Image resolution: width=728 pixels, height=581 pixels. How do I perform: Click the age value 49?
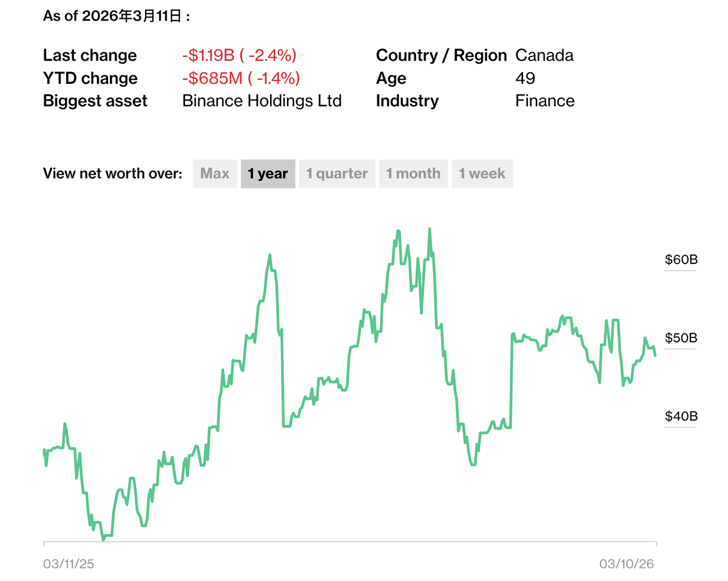coord(525,78)
